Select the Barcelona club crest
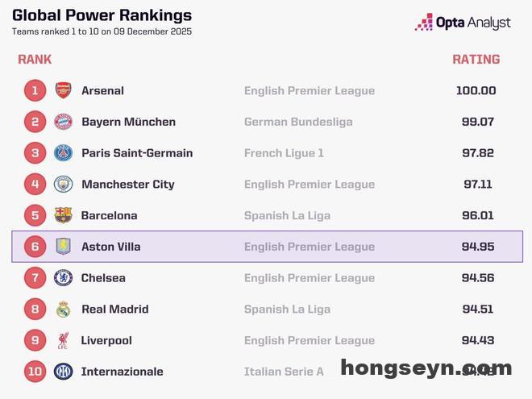The height and width of the screenshot is (399, 532). [x=63, y=215]
